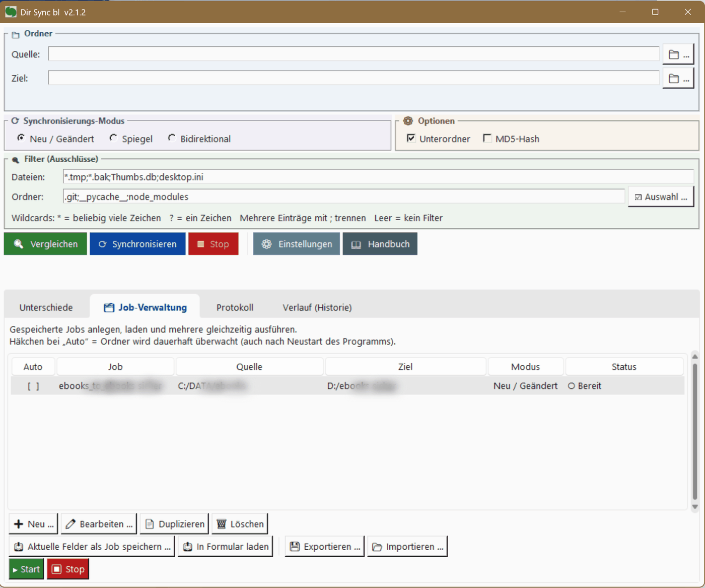This screenshot has width=705, height=588.
Task: Browse for the Quelle source folder
Action: point(678,54)
